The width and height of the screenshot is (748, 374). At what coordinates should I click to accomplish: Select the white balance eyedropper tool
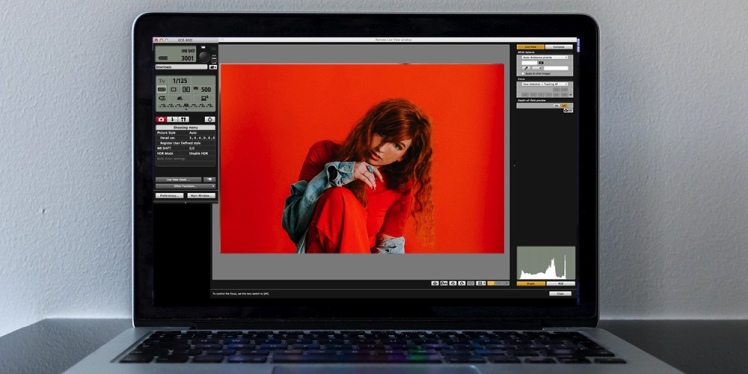[x=525, y=68]
